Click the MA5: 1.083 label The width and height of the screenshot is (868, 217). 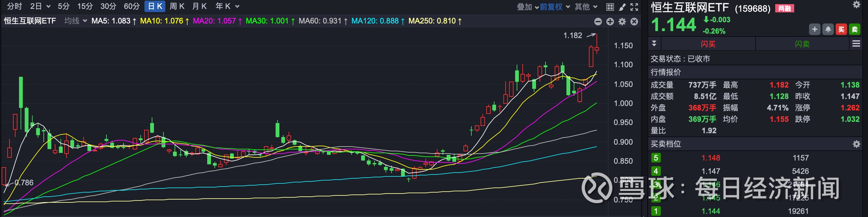point(114,21)
